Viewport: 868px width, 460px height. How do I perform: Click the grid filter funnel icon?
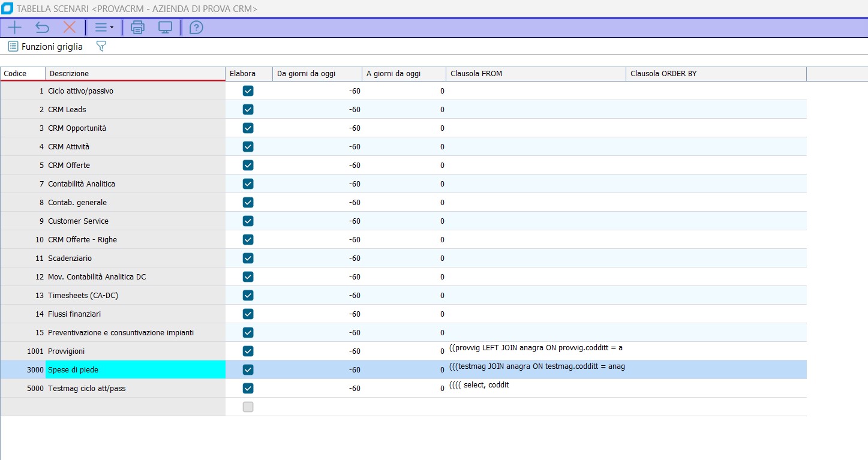(x=101, y=46)
